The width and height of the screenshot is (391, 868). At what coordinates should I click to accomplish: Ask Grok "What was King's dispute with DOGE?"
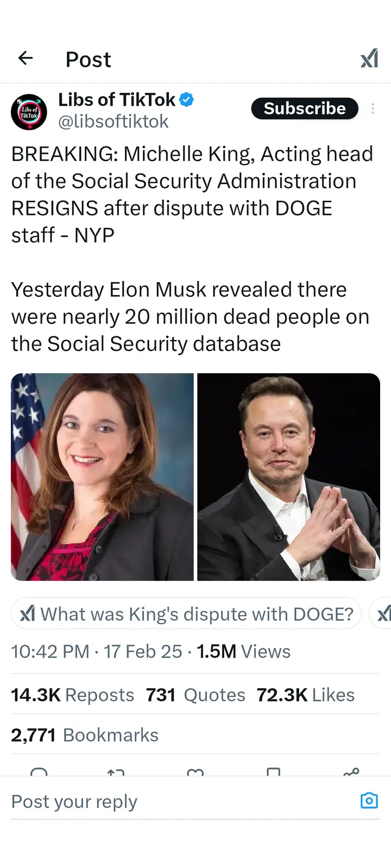coord(186,614)
